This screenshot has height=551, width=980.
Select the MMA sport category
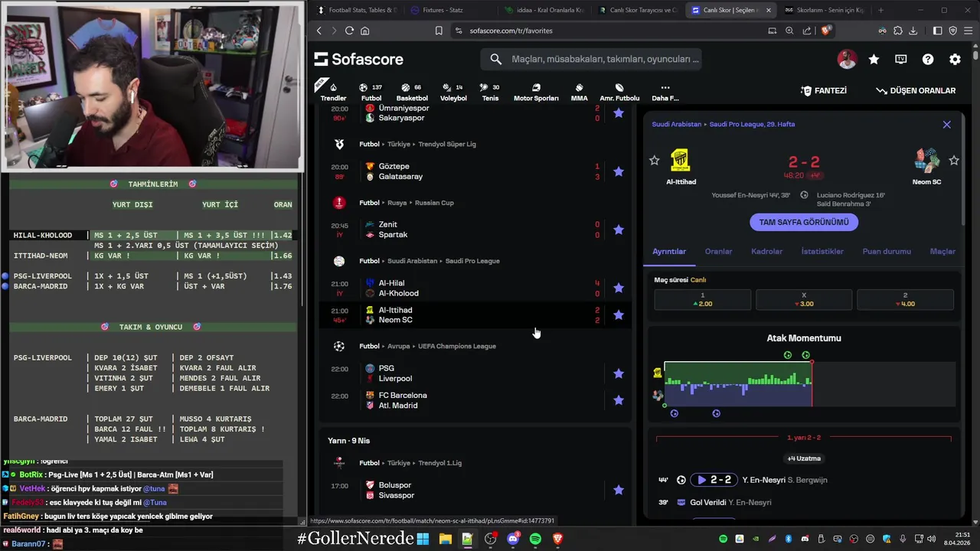579,92
